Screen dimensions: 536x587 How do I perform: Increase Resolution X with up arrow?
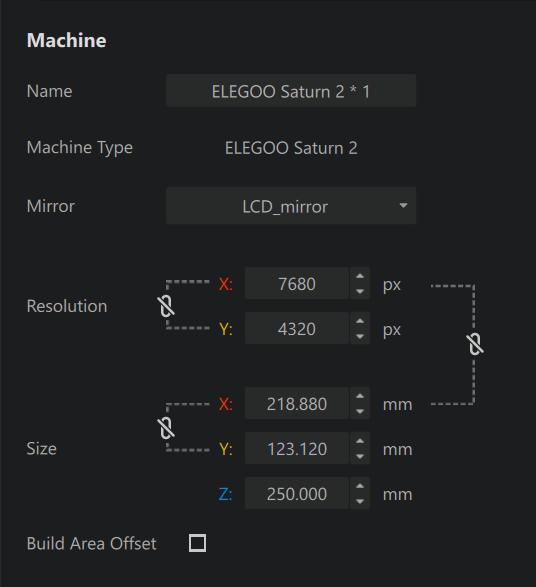click(360, 276)
